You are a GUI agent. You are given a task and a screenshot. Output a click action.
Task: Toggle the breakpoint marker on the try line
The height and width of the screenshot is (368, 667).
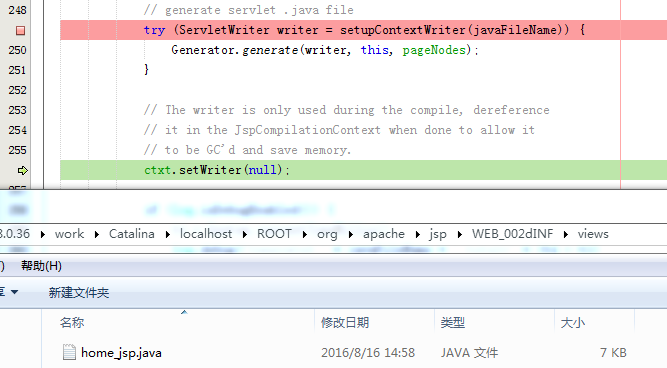20,31
